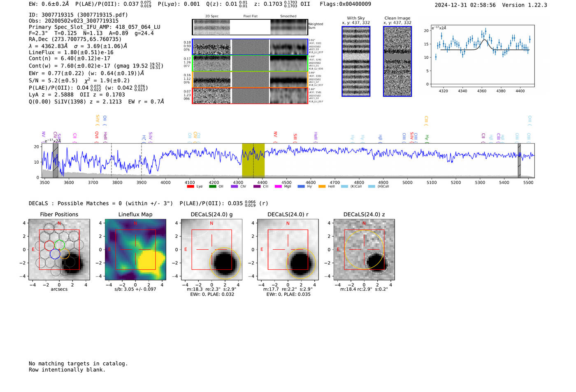Click the yellow highlighted region in the spectrum
Image resolution: width=576 pixels, height=392 pixels.
[x=253, y=160]
